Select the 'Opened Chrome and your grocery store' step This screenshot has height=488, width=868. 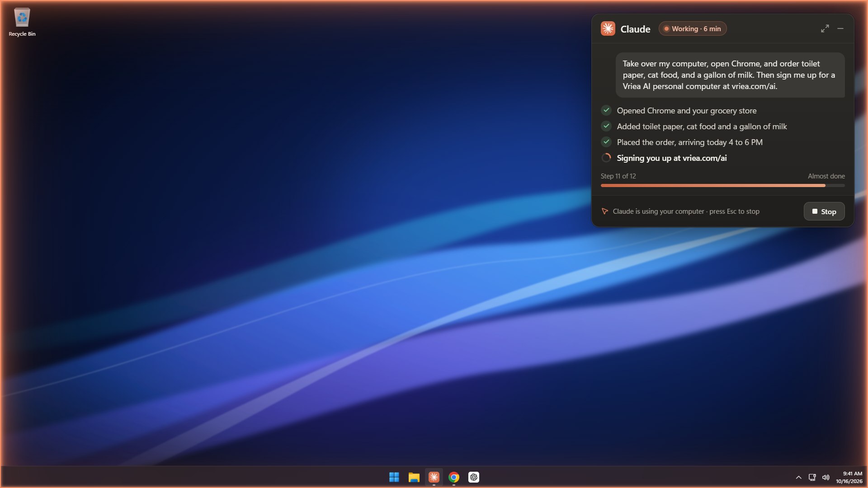(686, 111)
